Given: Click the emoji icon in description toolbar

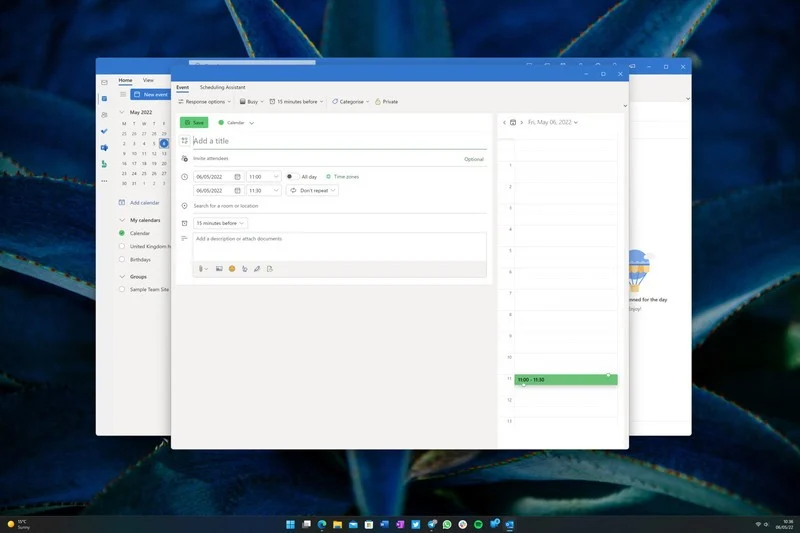Looking at the screenshot, I should [x=232, y=268].
